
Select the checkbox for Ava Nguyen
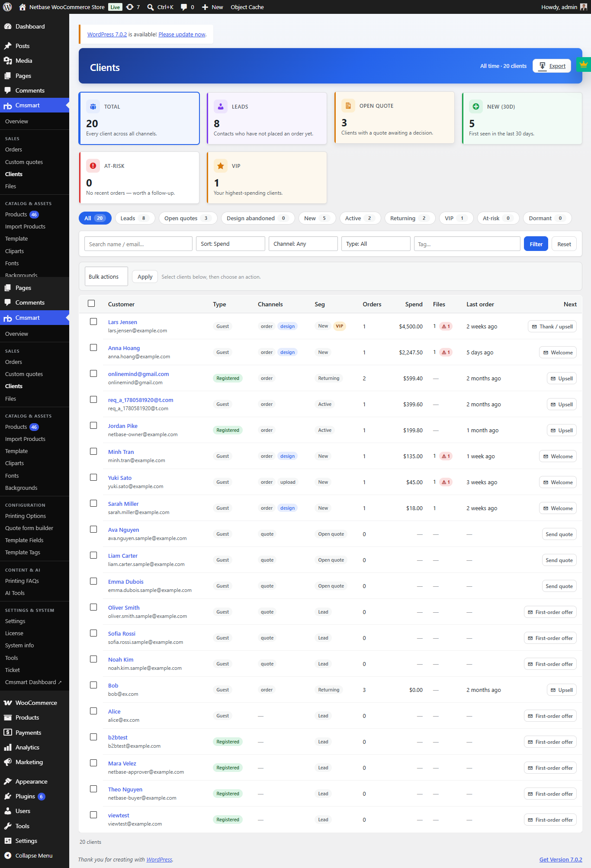click(93, 529)
